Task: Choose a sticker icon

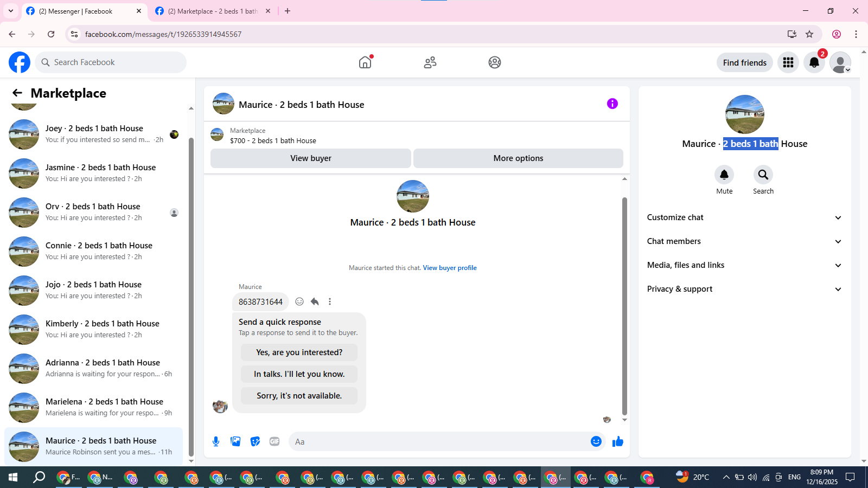Action: tap(255, 441)
